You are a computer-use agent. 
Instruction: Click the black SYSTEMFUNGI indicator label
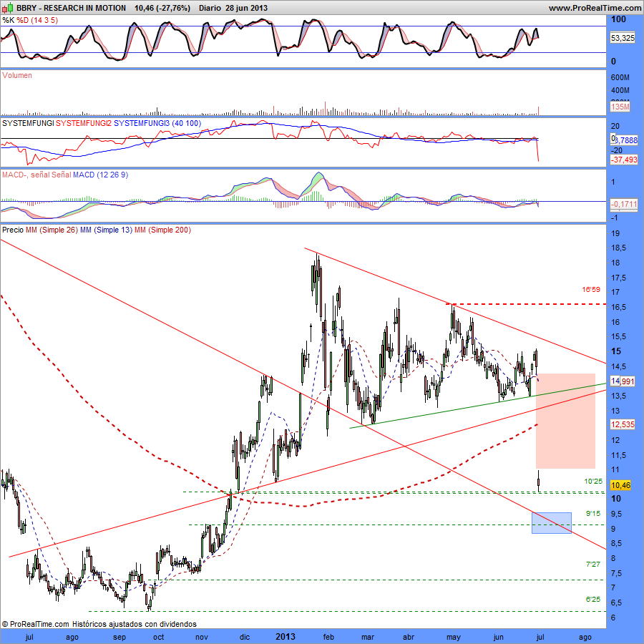click(x=28, y=123)
